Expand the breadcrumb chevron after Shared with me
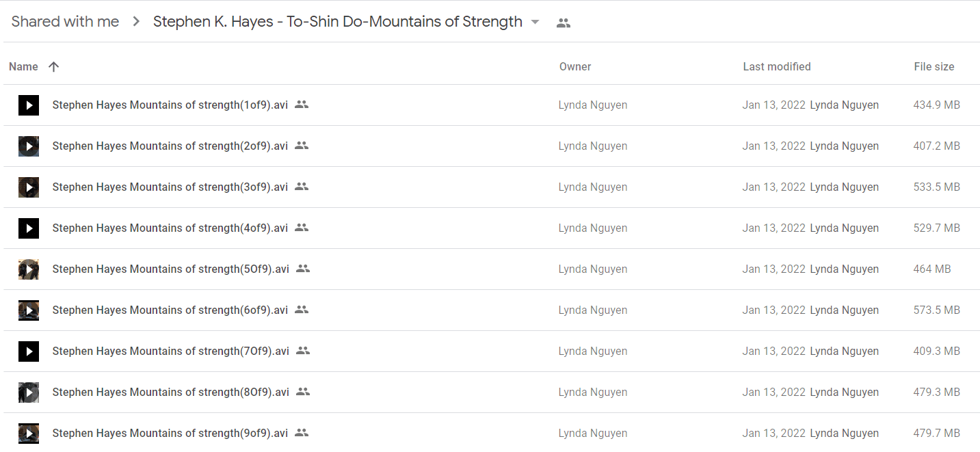The height and width of the screenshot is (452, 980). [x=136, y=22]
